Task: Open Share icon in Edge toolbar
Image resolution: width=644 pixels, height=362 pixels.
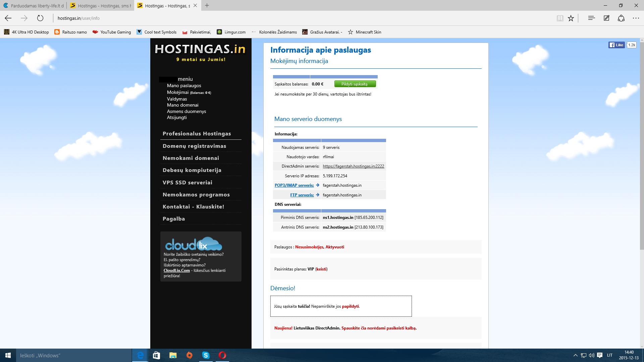Action: tap(621, 18)
